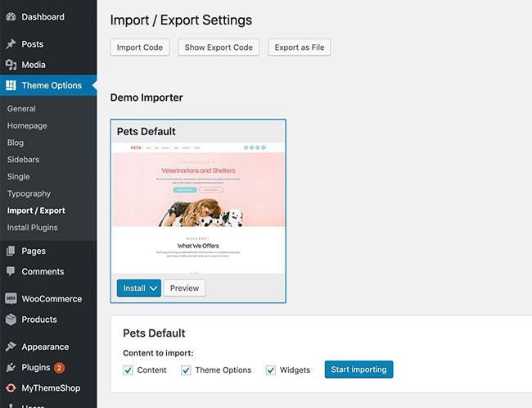The image size is (532, 408).
Task: Uncheck the Content checkbox
Action: [128, 370]
